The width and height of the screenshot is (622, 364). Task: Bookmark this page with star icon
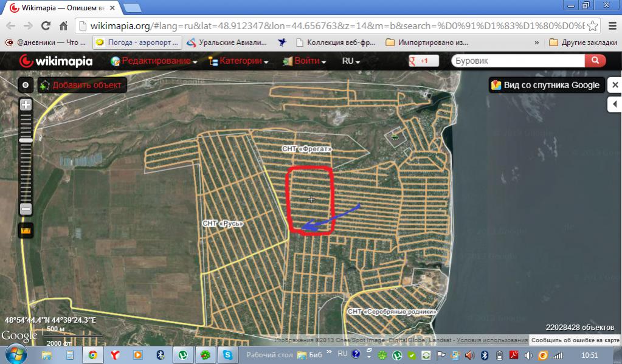pos(593,26)
